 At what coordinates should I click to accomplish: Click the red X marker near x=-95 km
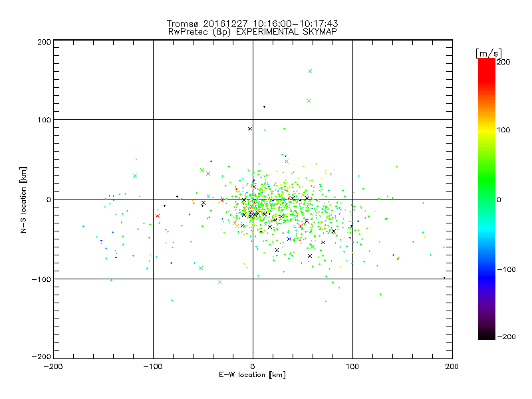[x=158, y=215]
